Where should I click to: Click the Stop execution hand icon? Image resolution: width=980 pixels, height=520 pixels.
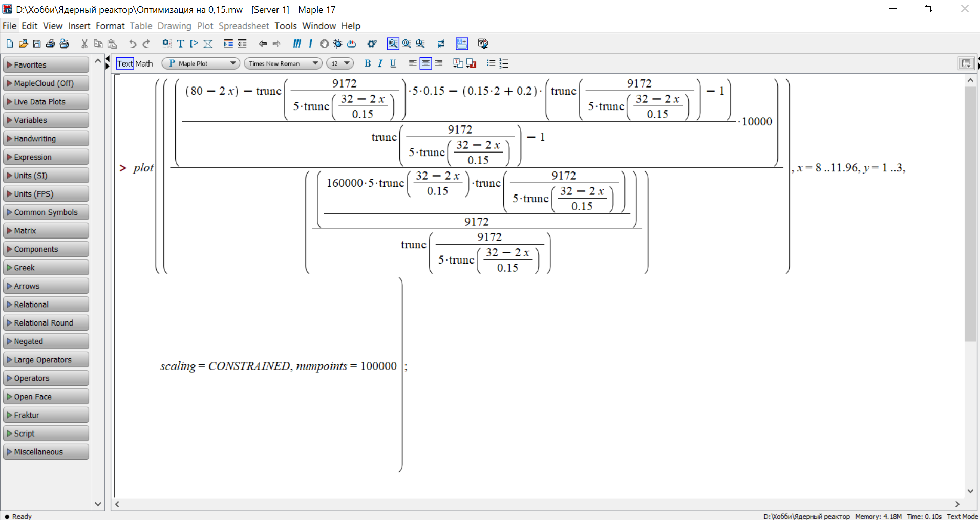(324, 44)
